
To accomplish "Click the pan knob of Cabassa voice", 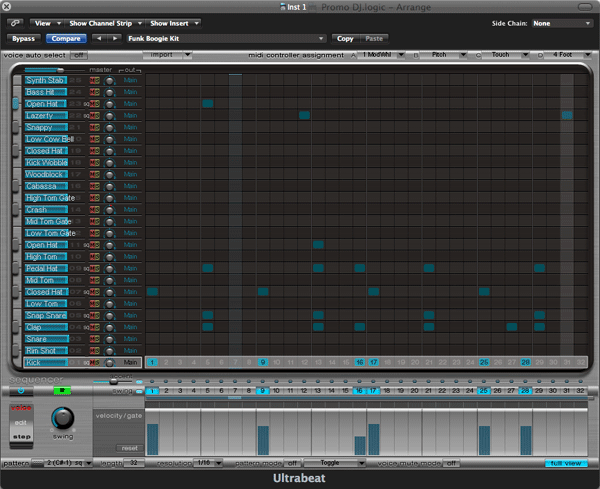I will [x=109, y=187].
